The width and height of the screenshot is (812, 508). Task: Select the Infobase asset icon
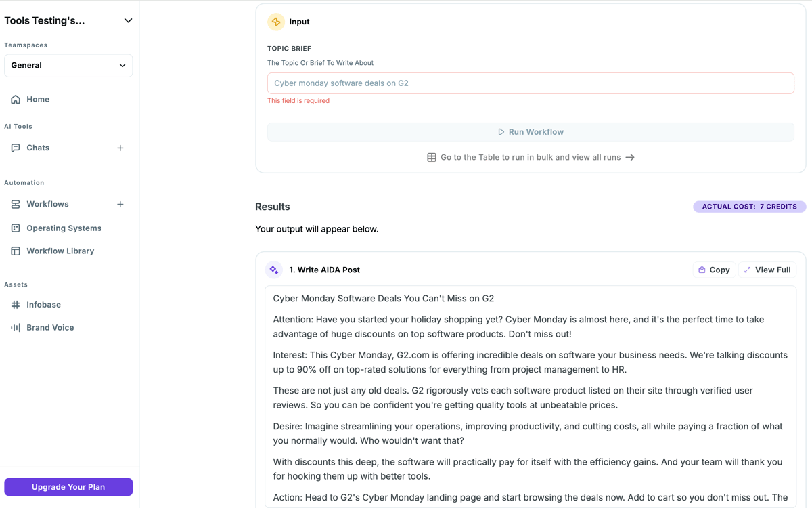click(x=15, y=305)
